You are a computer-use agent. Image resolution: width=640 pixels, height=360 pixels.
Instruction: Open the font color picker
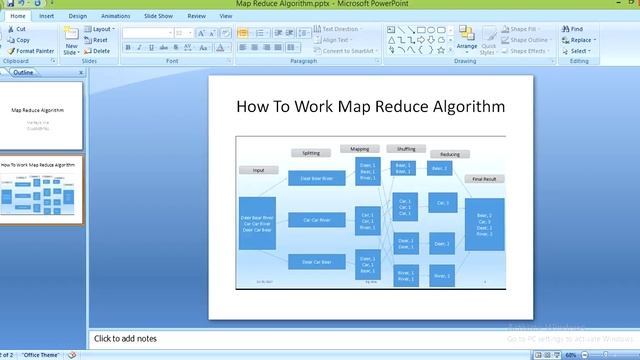222,48
